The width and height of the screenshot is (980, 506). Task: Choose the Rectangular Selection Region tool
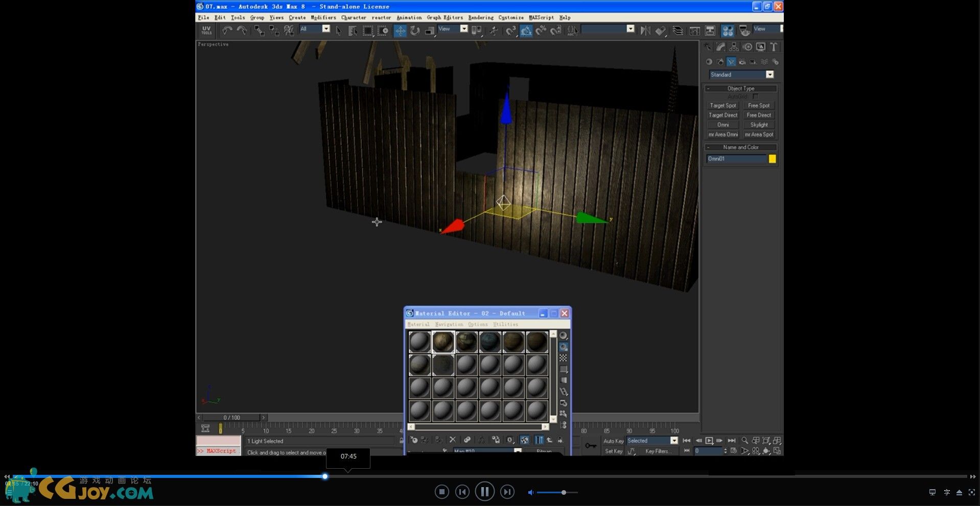(x=368, y=31)
